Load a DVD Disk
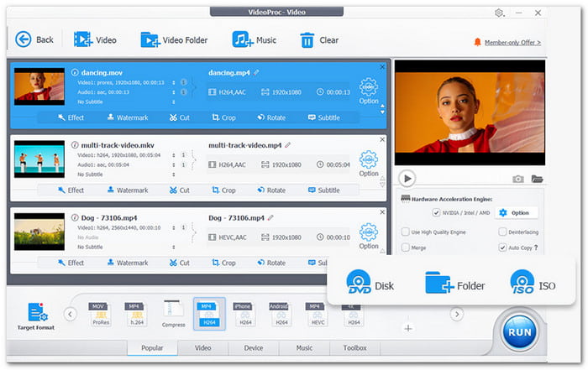 point(370,282)
